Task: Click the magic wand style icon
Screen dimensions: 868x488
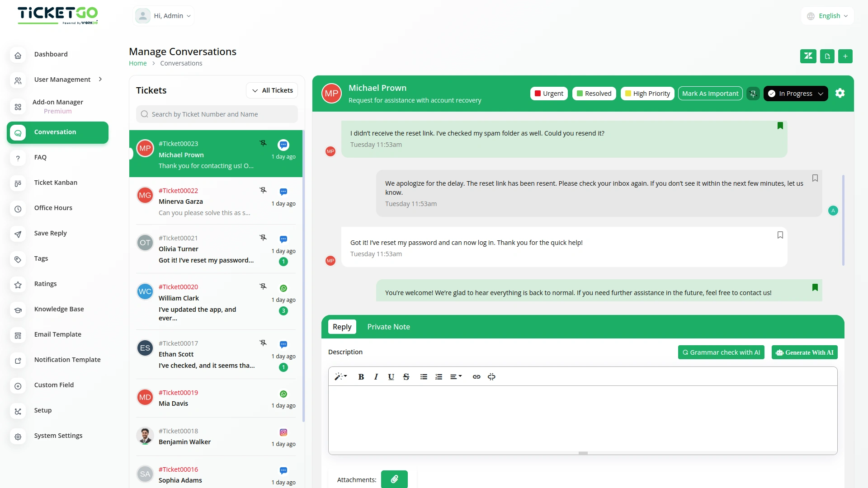Action: pos(340,377)
